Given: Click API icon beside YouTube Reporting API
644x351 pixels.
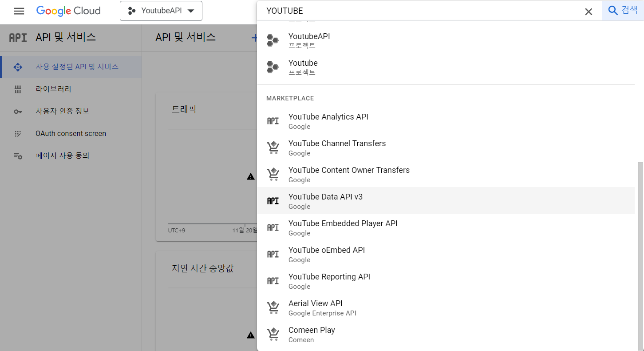Looking at the screenshot, I should [273, 281].
